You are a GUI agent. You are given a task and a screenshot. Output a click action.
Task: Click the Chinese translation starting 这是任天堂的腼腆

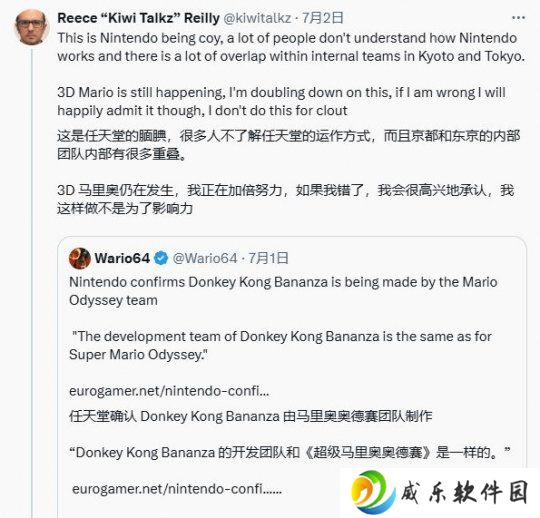pos(289,145)
